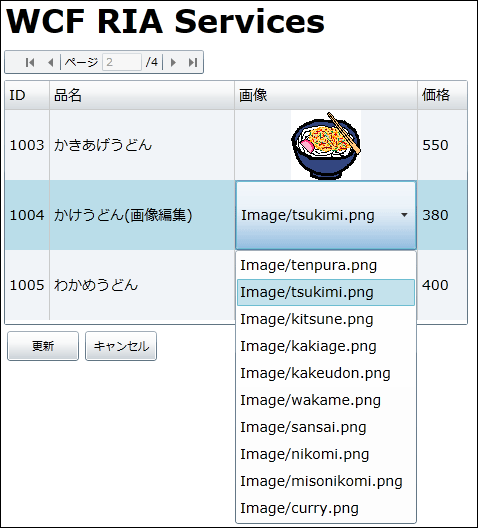478x528 pixels.
Task: Go to the previous page in the pager
Action: click(50, 62)
